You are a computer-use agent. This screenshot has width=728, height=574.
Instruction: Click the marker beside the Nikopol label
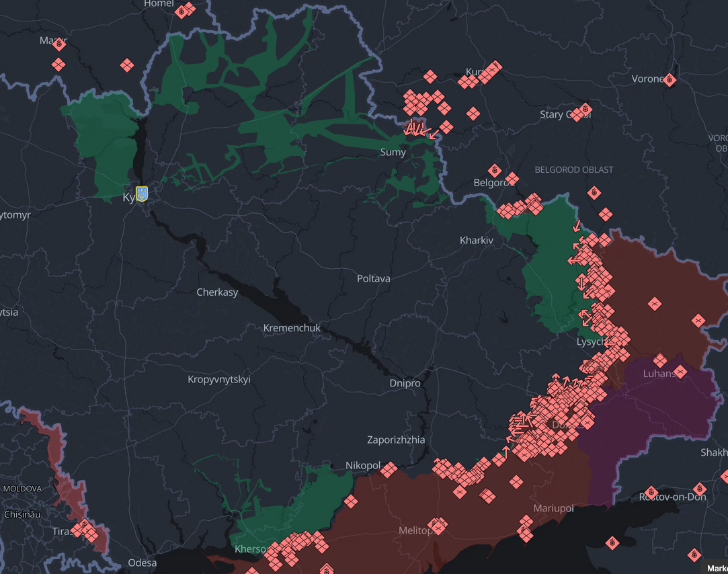tap(389, 470)
